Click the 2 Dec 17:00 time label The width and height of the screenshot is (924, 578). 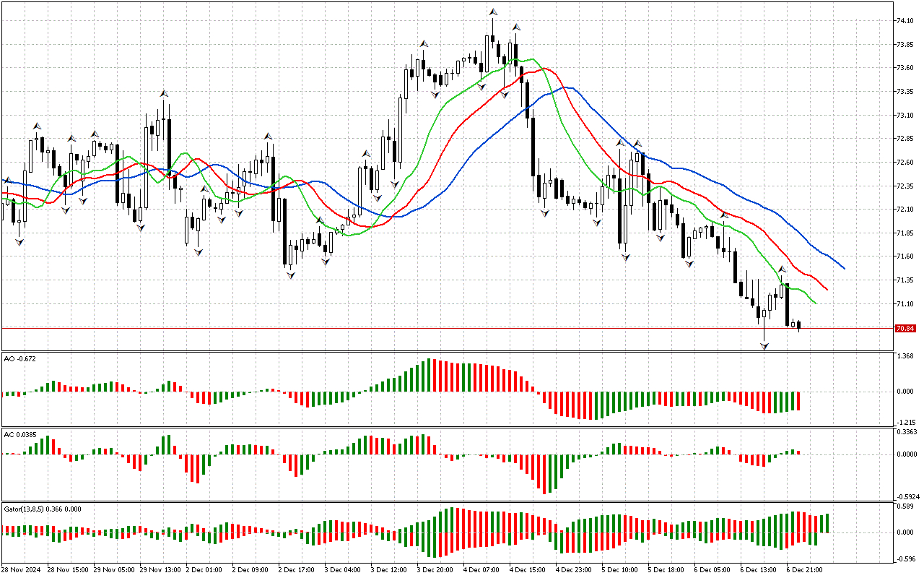pos(297,569)
